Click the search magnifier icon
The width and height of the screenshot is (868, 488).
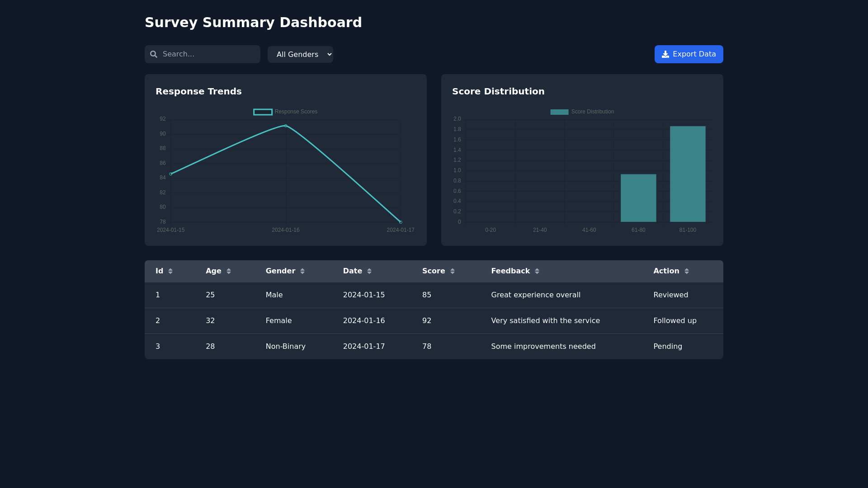154,54
